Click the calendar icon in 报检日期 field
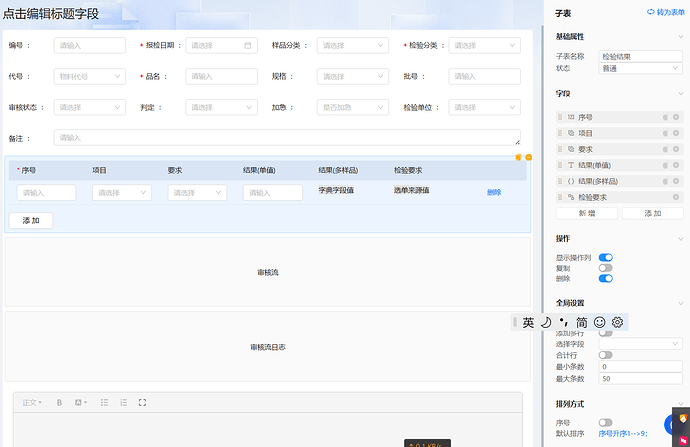690x447 pixels. click(x=248, y=45)
